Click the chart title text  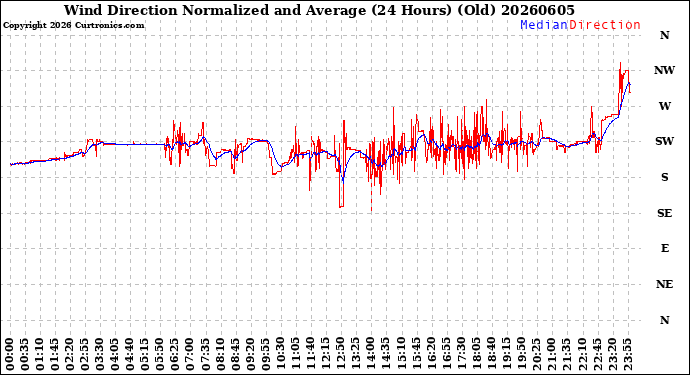coord(319,10)
